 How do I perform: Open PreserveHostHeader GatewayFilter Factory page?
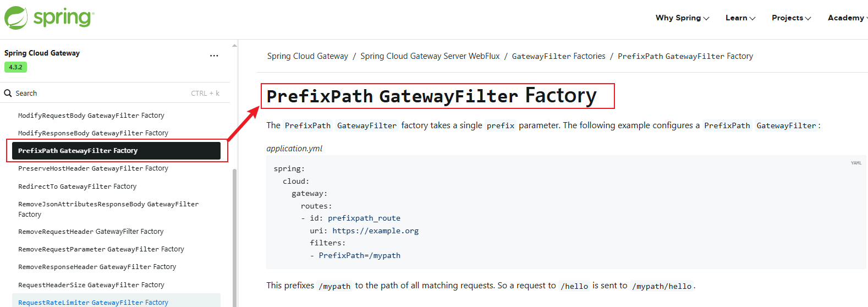(x=93, y=168)
